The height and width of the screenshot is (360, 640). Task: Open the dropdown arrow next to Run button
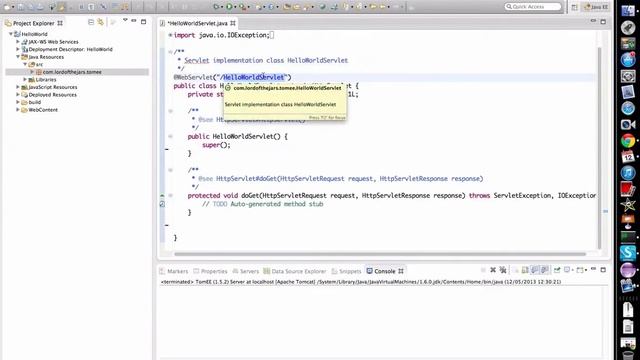click(x=236, y=7)
